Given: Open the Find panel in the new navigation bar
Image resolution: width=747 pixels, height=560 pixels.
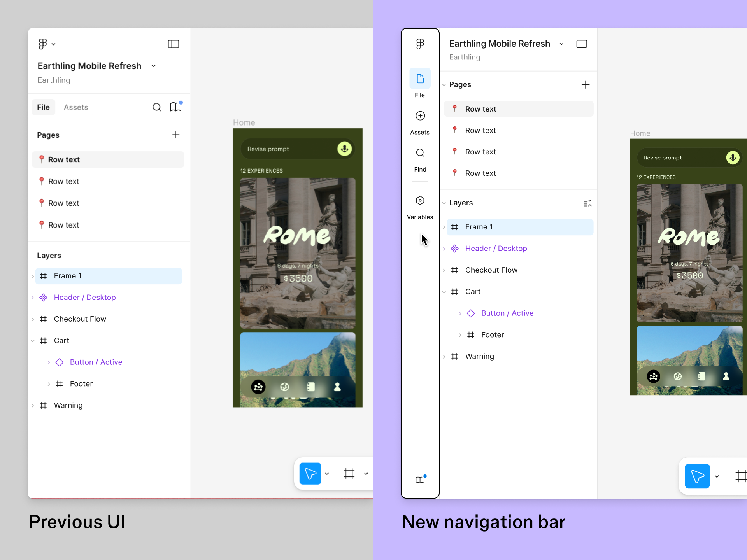Looking at the screenshot, I should pyautogui.click(x=420, y=157).
